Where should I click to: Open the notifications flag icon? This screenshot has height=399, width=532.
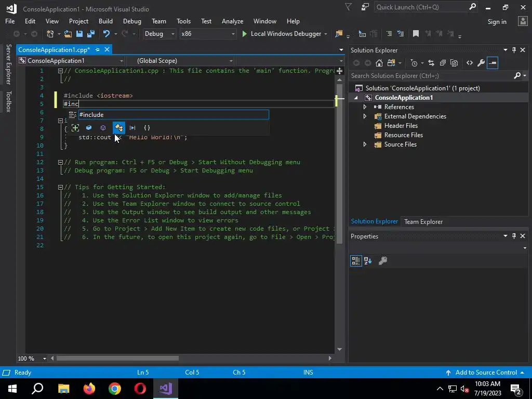coord(348,7)
